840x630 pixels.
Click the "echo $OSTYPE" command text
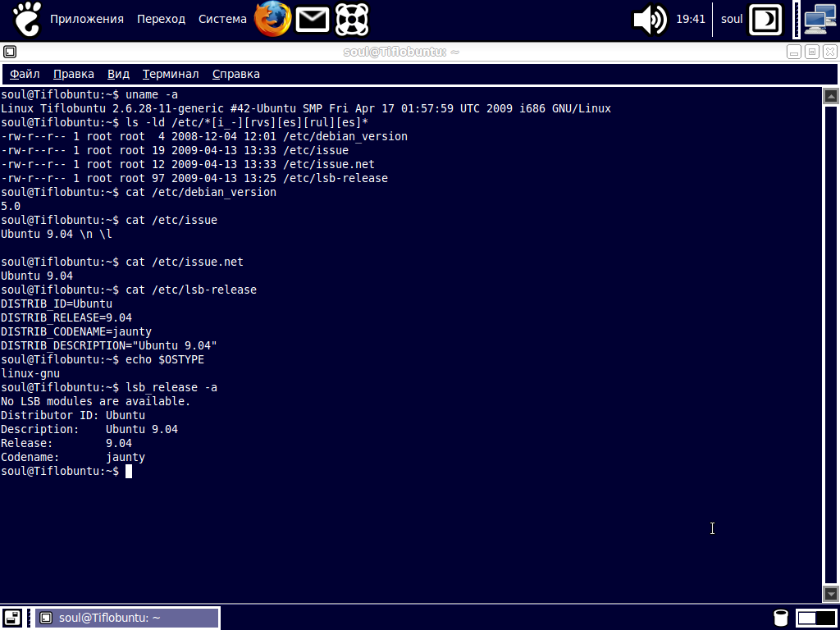click(x=165, y=359)
